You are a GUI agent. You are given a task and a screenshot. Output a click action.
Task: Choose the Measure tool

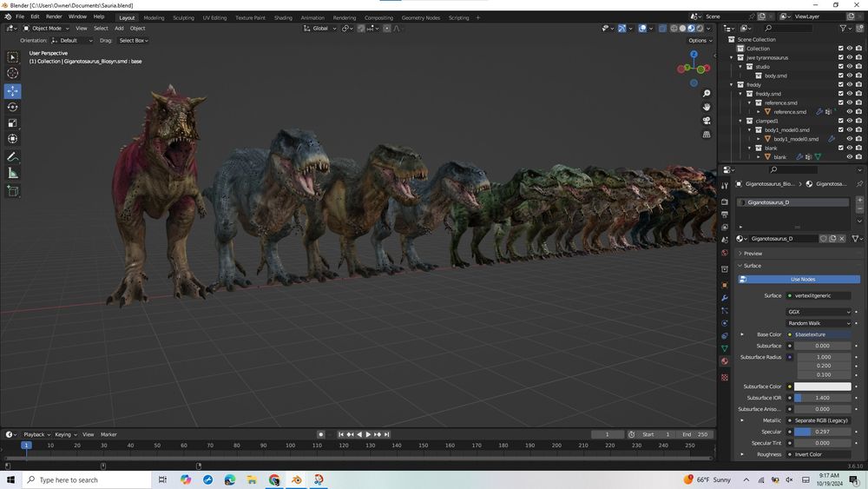coord(13,173)
